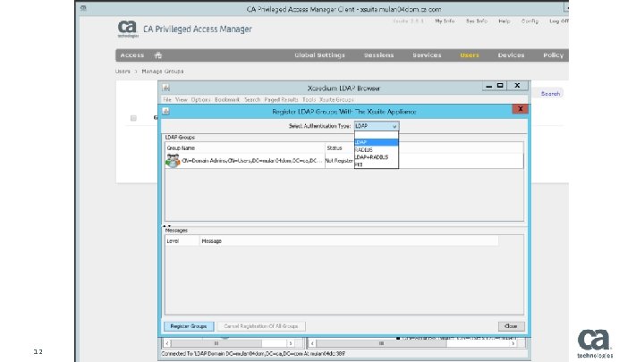Click the Domain Admins group icon
The height and width of the screenshot is (362, 644).
coord(173,161)
